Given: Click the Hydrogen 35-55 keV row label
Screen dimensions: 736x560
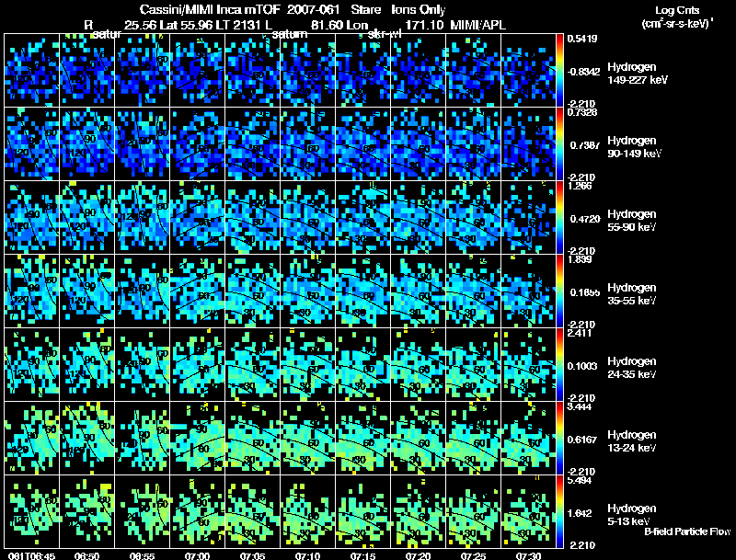Looking at the screenshot, I should (632, 294).
